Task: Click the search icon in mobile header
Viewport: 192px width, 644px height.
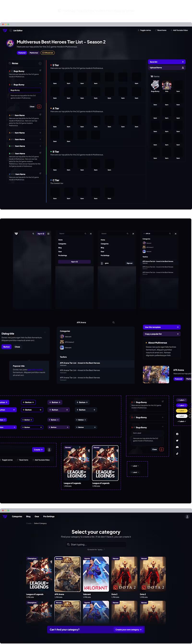Action: pyautogui.click(x=33, y=234)
